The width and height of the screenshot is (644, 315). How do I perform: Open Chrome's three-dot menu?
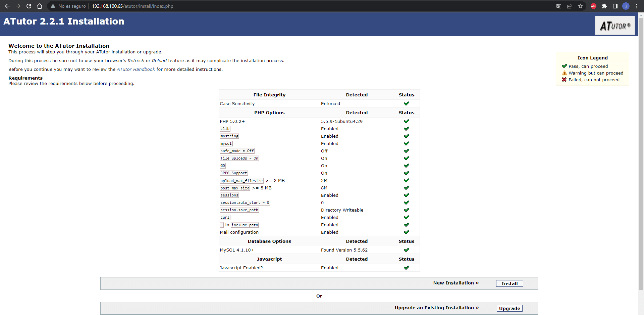[637, 6]
